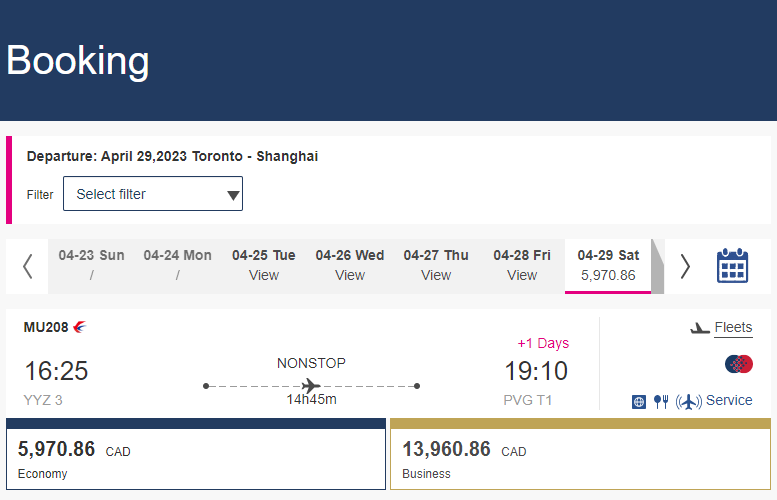Select the 04-29 Sat date tab
The height and width of the screenshot is (500, 777).
pos(608,266)
